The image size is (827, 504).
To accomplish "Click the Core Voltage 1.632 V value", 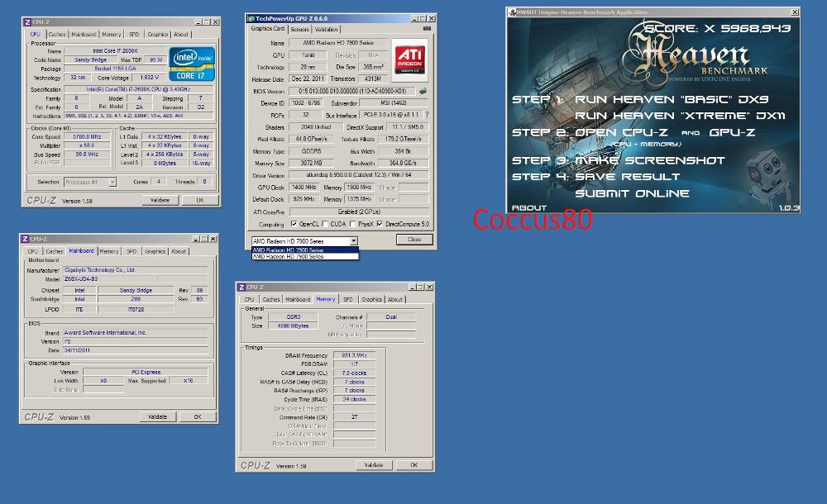I will [150, 78].
